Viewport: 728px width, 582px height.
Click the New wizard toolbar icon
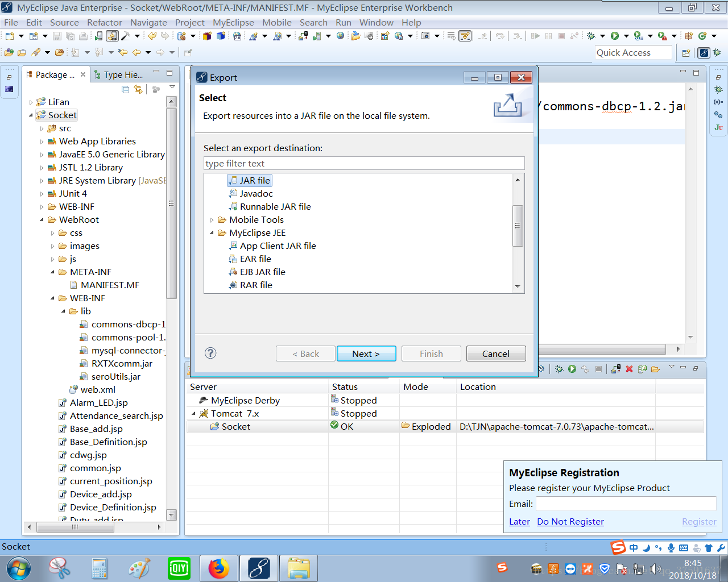[10, 36]
